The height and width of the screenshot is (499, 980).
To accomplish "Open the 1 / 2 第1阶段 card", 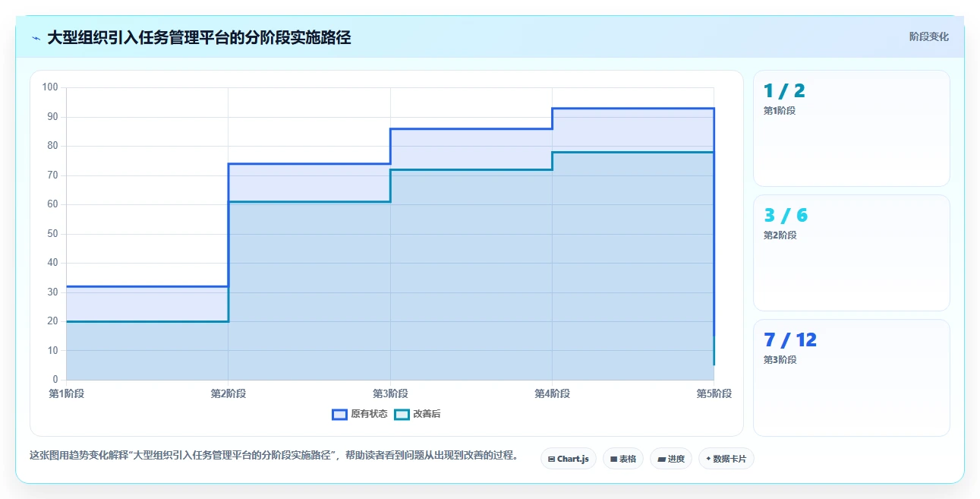I will pyautogui.click(x=851, y=128).
